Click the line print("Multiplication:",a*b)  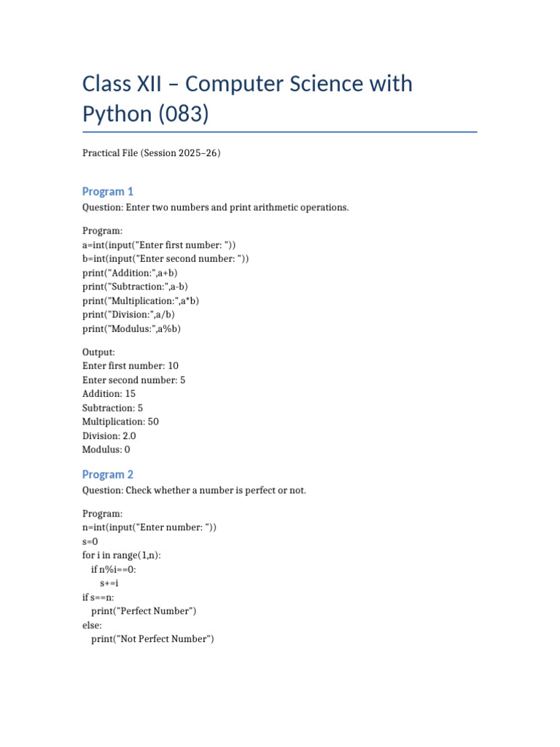(x=141, y=301)
